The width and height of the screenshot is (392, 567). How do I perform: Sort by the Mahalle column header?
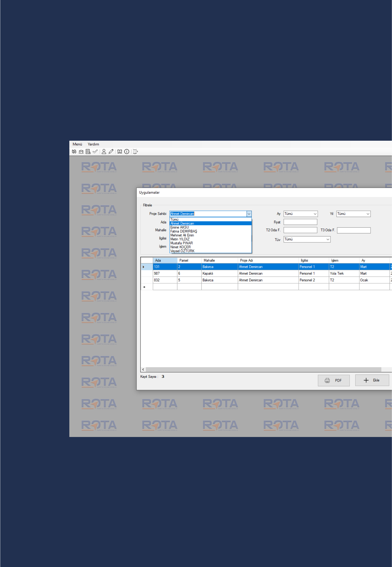219,260
